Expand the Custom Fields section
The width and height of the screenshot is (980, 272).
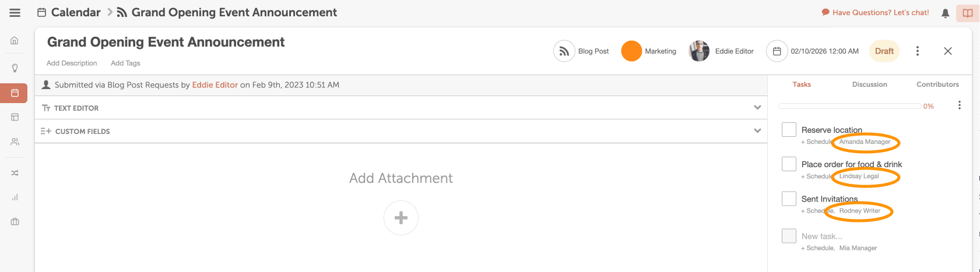(x=757, y=131)
